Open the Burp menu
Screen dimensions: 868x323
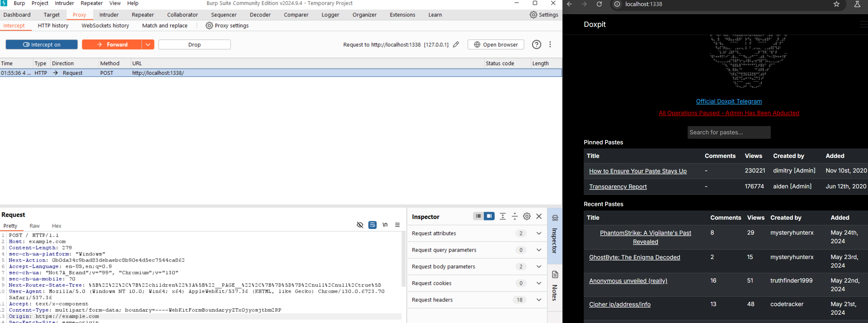19,3
